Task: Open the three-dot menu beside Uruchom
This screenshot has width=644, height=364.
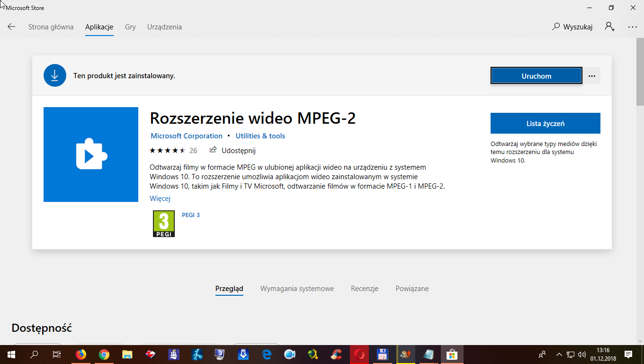Action: [592, 76]
